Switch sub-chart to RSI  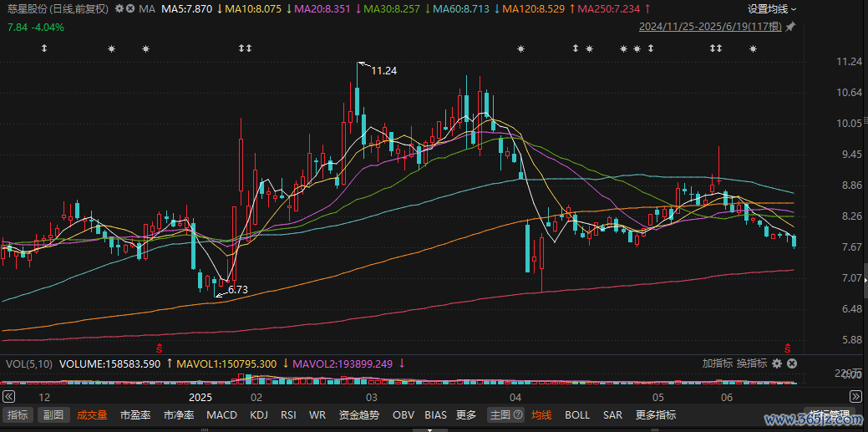[x=288, y=414]
